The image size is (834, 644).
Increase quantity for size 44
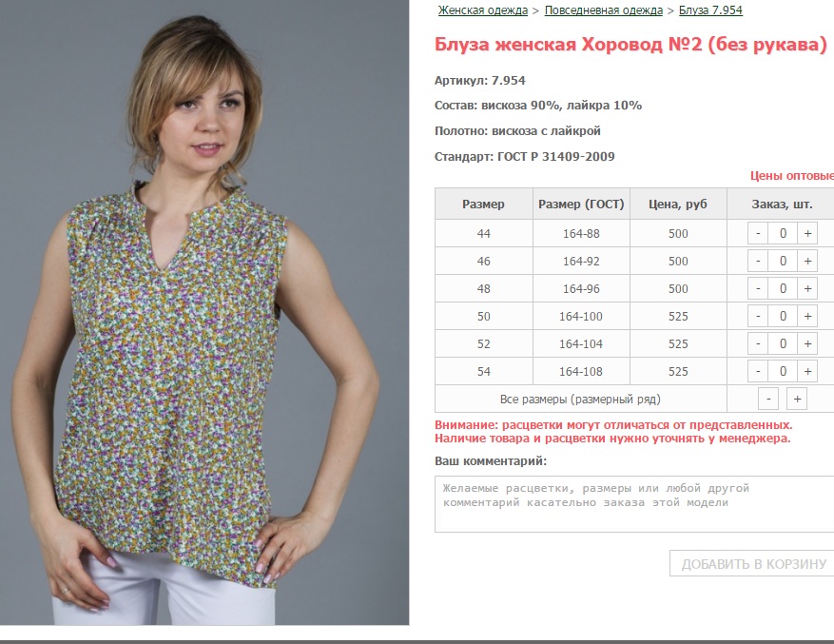(807, 233)
